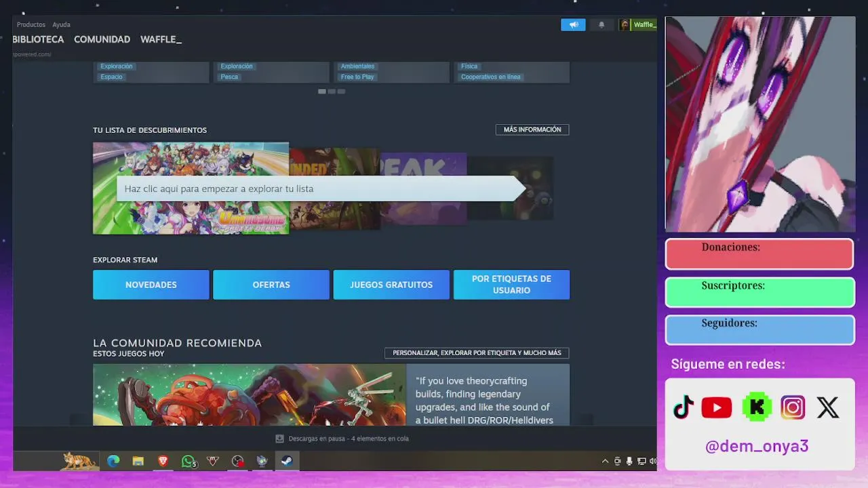Select the Free to Play tag
This screenshot has height=488, width=868.
[357, 77]
